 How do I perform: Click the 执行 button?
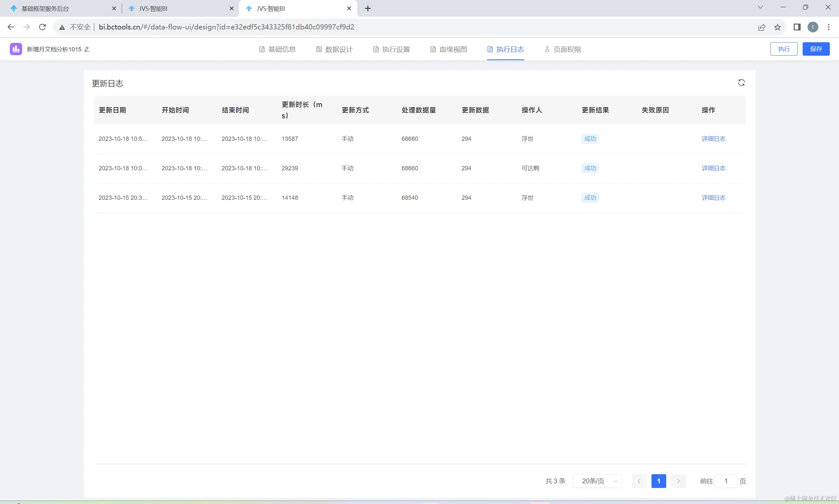point(784,49)
